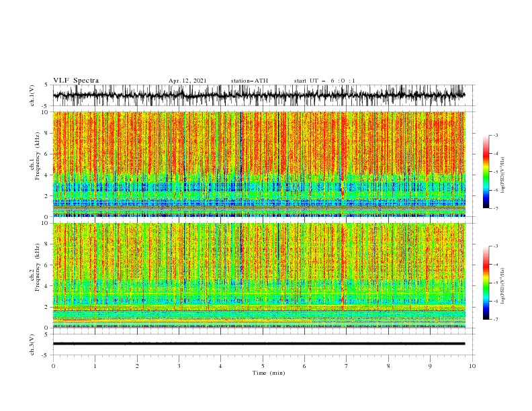The image size is (532, 411).
Task: Click the "-7" label on ch.1 color bar
Action: (496, 208)
